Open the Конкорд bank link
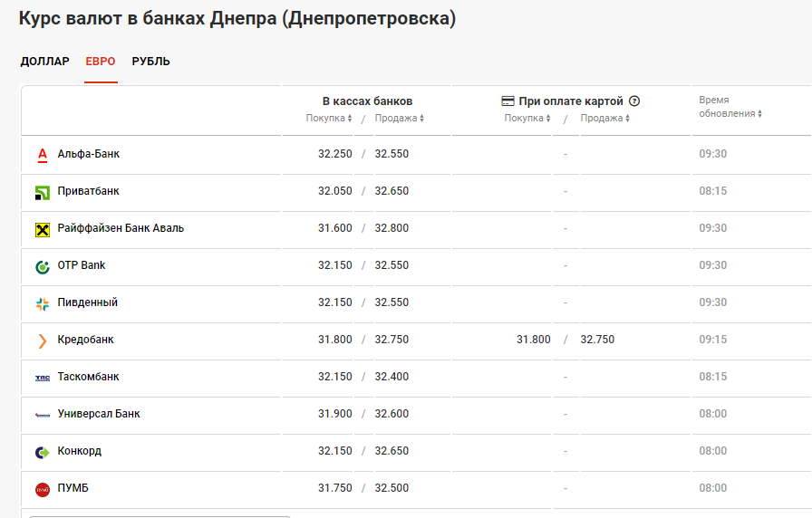Viewport: 812px width, 518px height. point(79,451)
